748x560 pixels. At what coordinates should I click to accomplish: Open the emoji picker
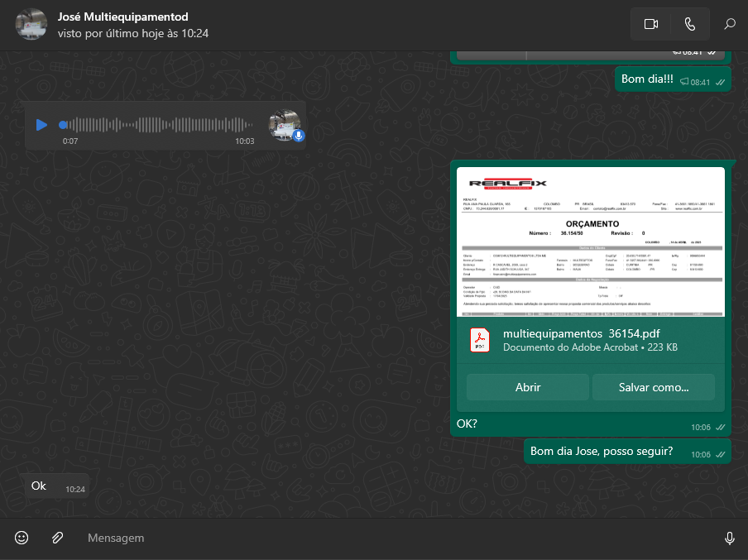pyautogui.click(x=22, y=538)
